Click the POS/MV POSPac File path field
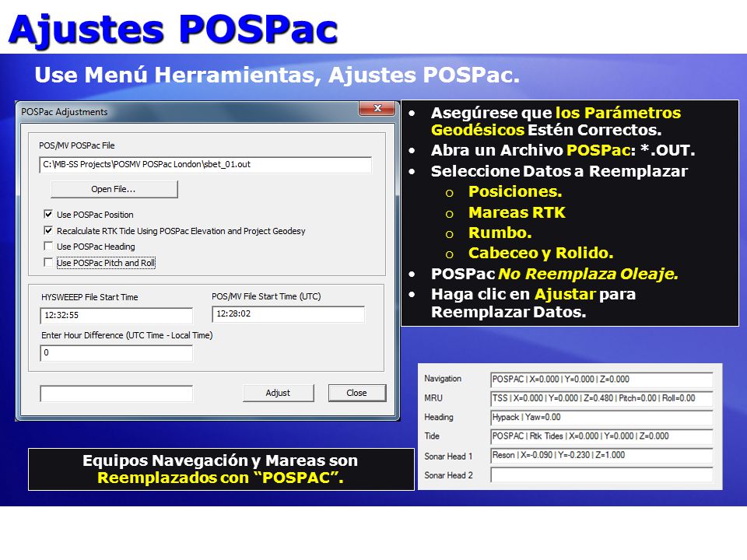The height and width of the screenshot is (560, 747). (x=205, y=165)
